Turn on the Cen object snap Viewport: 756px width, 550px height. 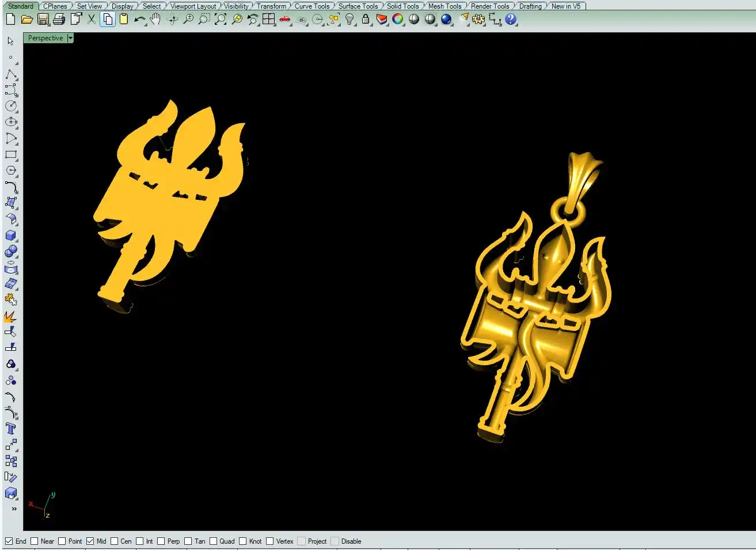114,541
